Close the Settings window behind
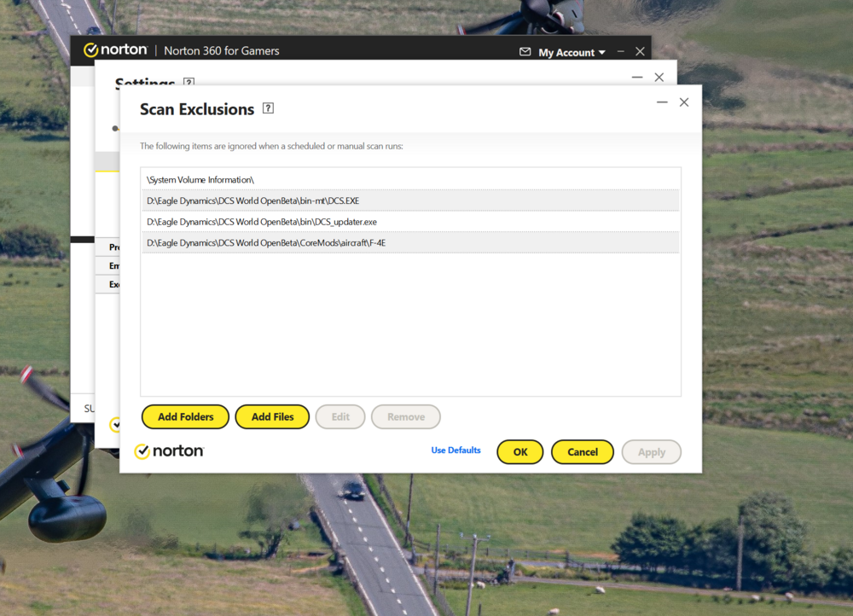 coord(659,78)
